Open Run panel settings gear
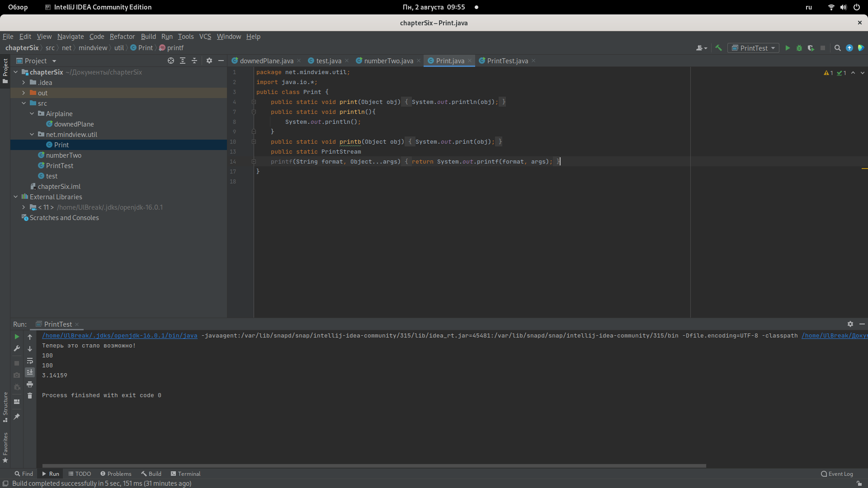The width and height of the screenshot is (868, 488). click(x=850, y=324)
